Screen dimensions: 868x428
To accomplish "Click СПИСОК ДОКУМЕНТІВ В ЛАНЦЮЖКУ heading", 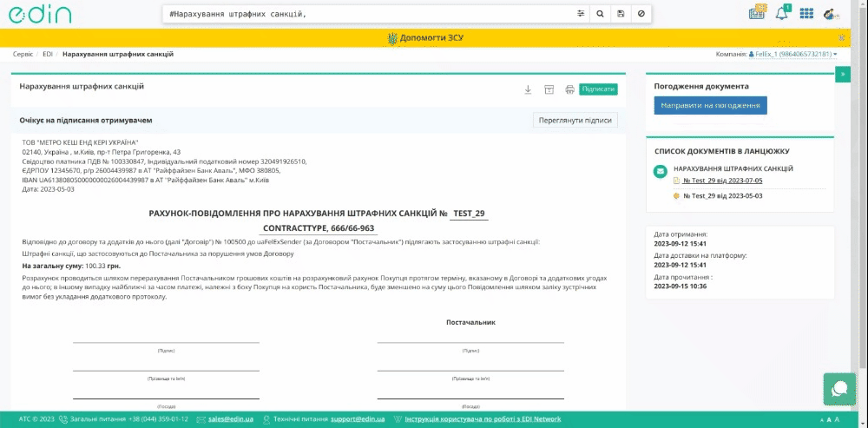I will tap(722, 151).
